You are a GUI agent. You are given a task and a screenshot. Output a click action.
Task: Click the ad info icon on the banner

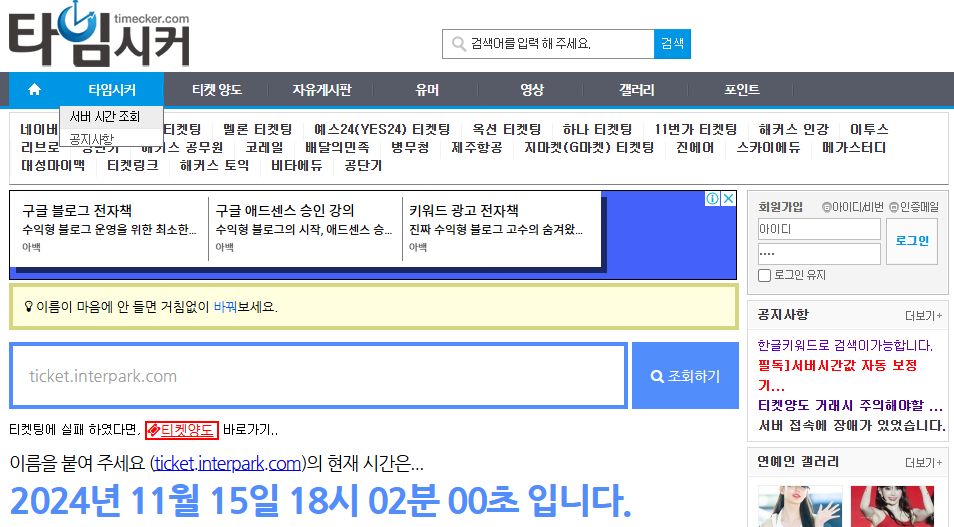tap(712, 199)
